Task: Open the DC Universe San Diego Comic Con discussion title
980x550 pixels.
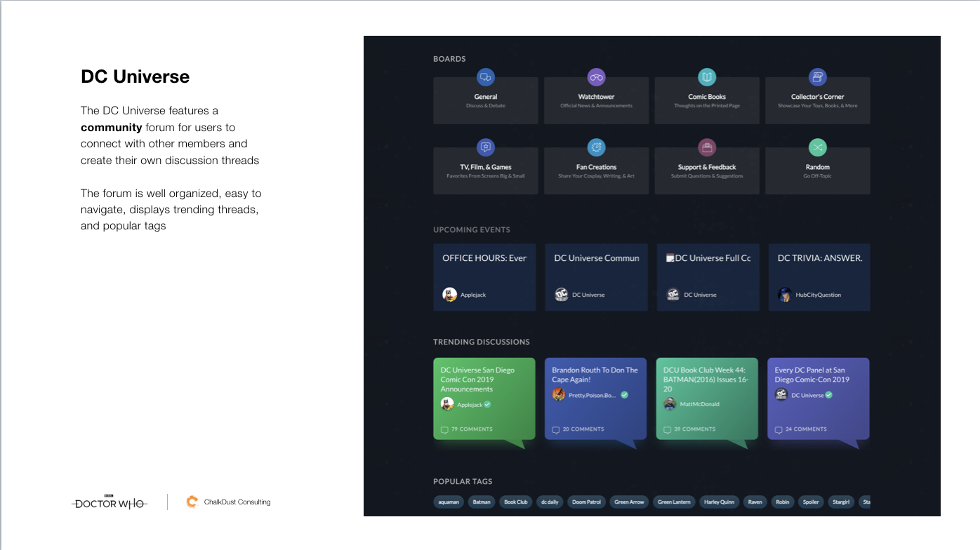Action: pyautogui.click(x=477, y=380)
